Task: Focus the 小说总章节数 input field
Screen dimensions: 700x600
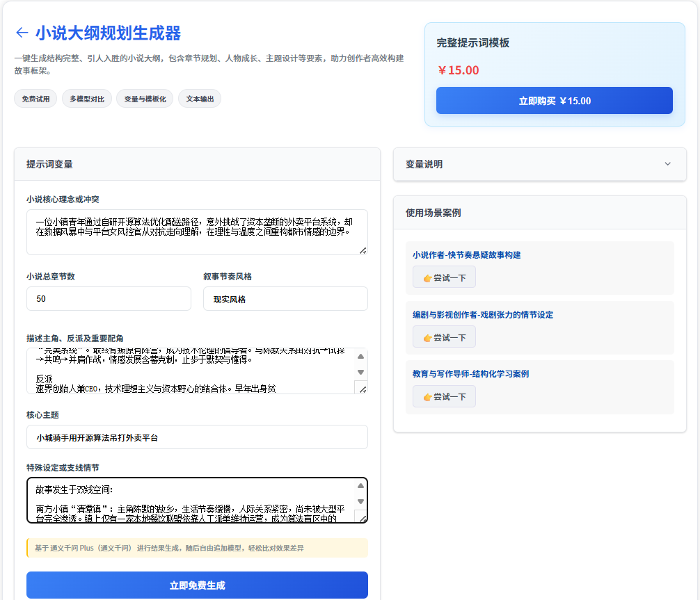Action: pyautogui.click(x=109, y=299)
